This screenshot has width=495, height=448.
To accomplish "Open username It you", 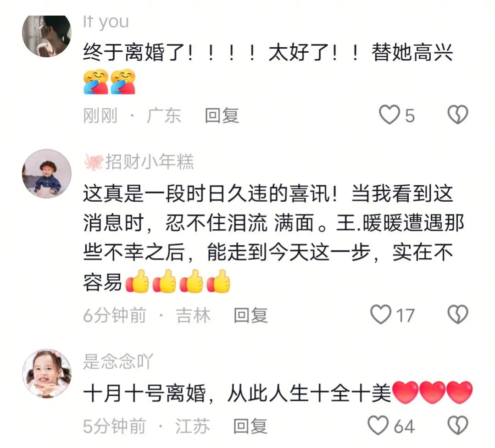I will tap(106, 22).
